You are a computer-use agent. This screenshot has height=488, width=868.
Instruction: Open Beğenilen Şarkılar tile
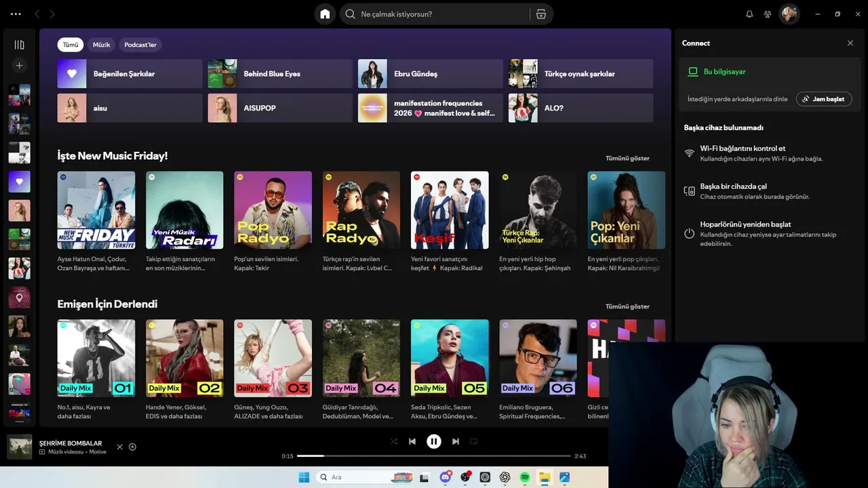(x=130, y=74)
